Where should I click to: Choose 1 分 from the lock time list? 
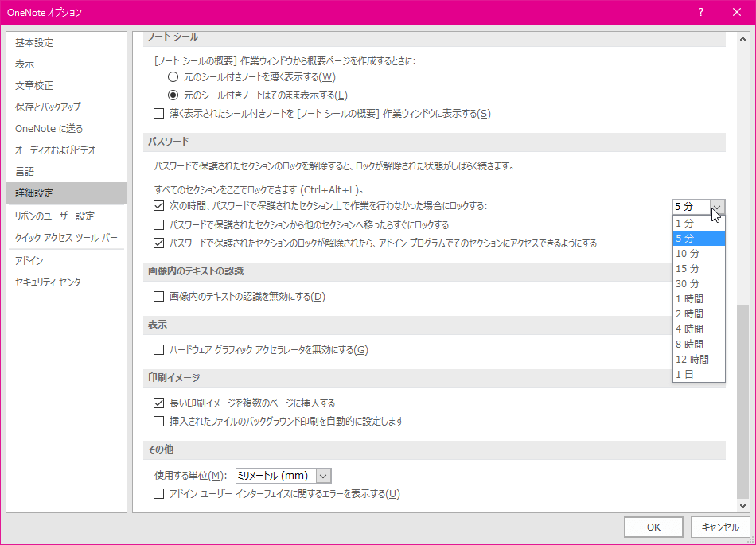699,223
